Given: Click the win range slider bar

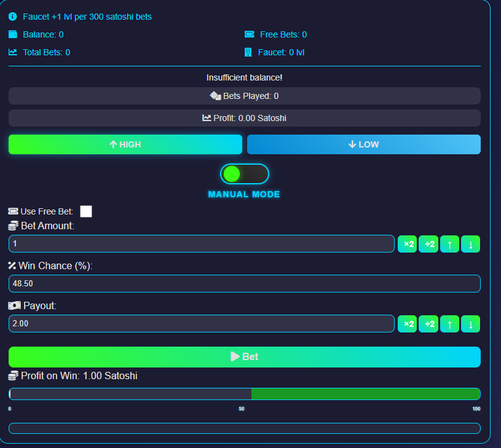Looking at the screenshot, I should point(245,394).
